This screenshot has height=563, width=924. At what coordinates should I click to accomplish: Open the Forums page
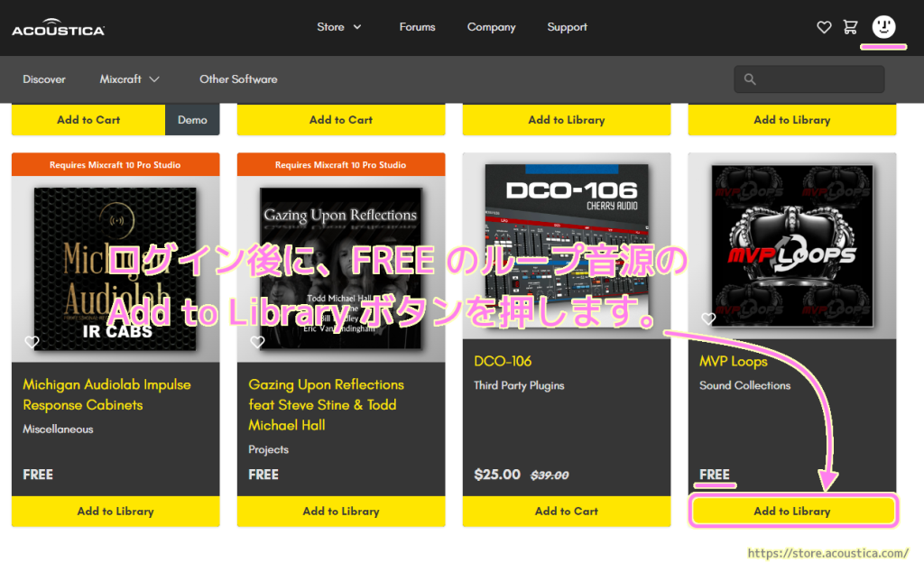pos(417,27)
